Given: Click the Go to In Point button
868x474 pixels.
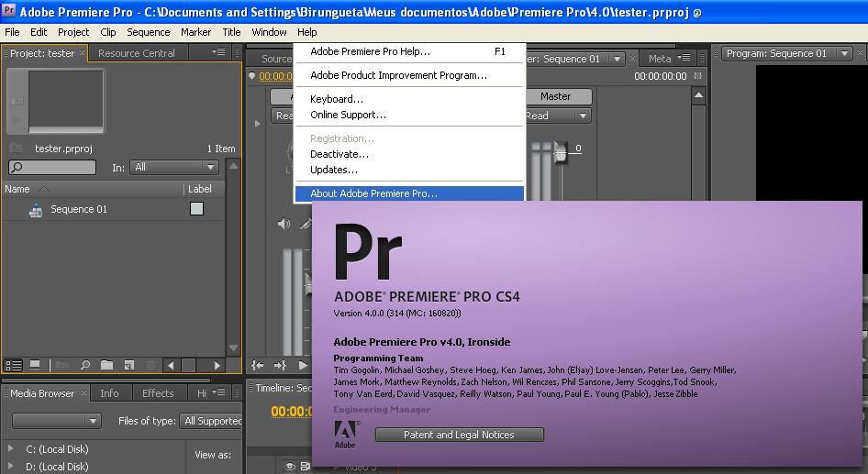Looking at the screenshot, I should tap(258, 365).
